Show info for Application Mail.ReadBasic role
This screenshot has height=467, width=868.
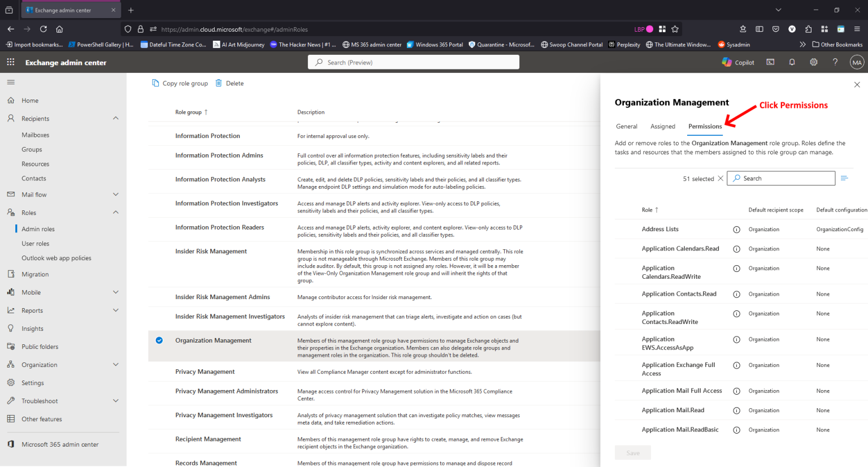point(736,430)
